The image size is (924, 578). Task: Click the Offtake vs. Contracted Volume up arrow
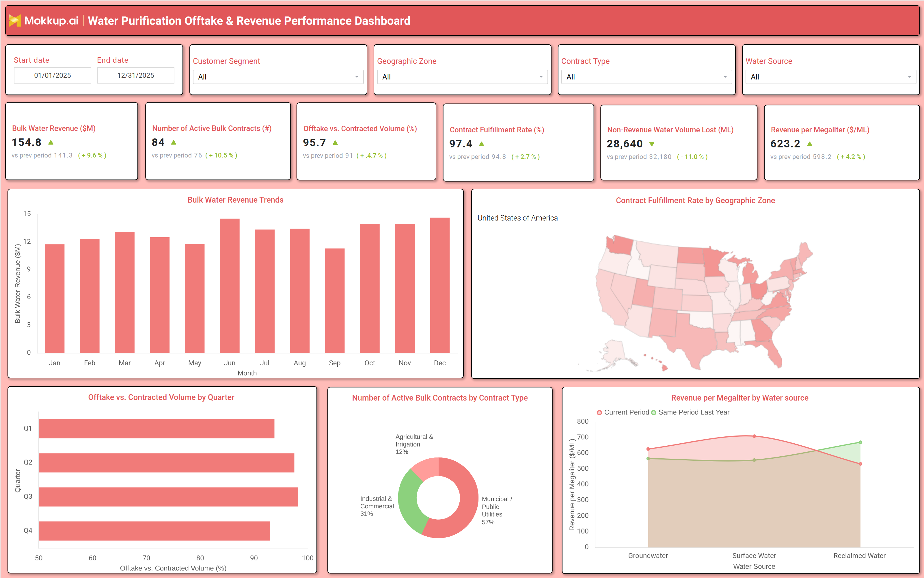(x=335, y=143)
